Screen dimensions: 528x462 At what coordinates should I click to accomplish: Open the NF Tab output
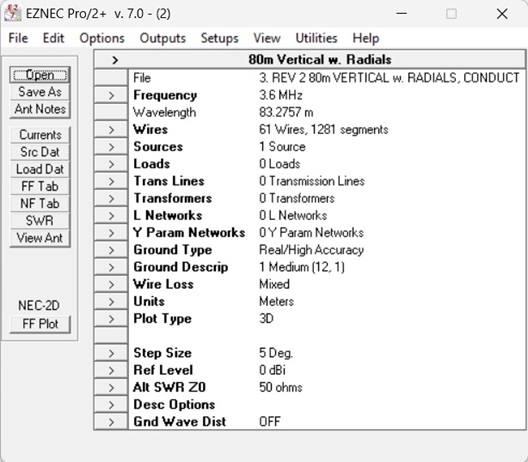point(40,203)
